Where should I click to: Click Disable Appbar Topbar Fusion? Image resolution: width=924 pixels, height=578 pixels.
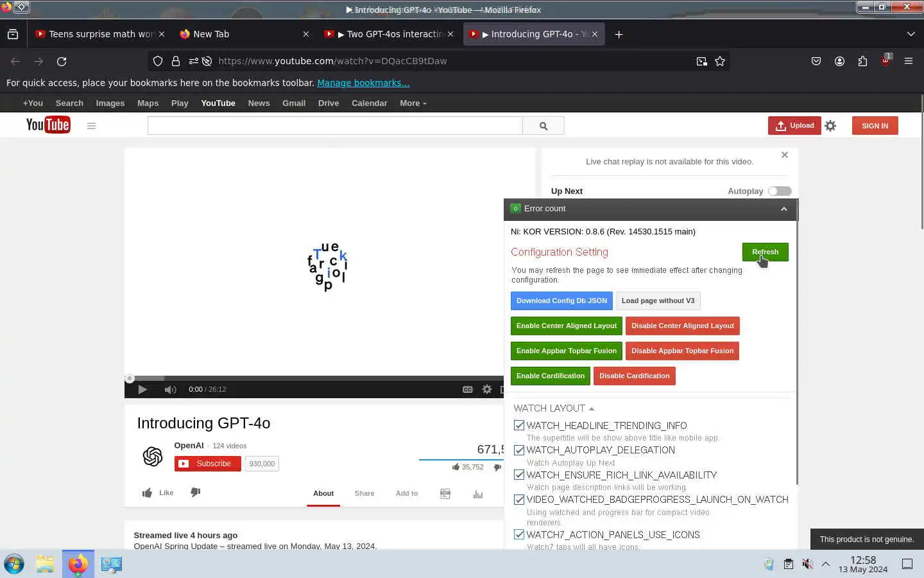coord(682,351)
